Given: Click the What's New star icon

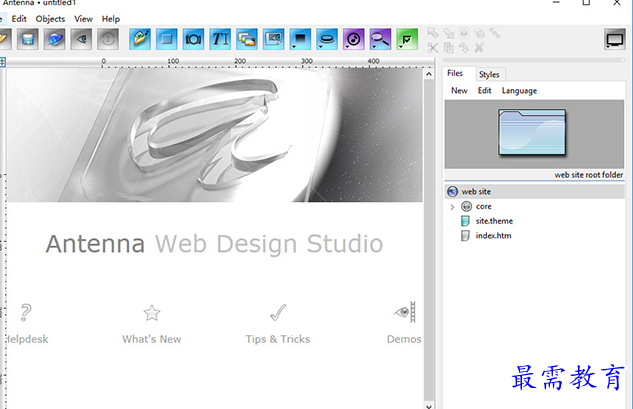Looking at the screenshot, I should coord(152,313).
